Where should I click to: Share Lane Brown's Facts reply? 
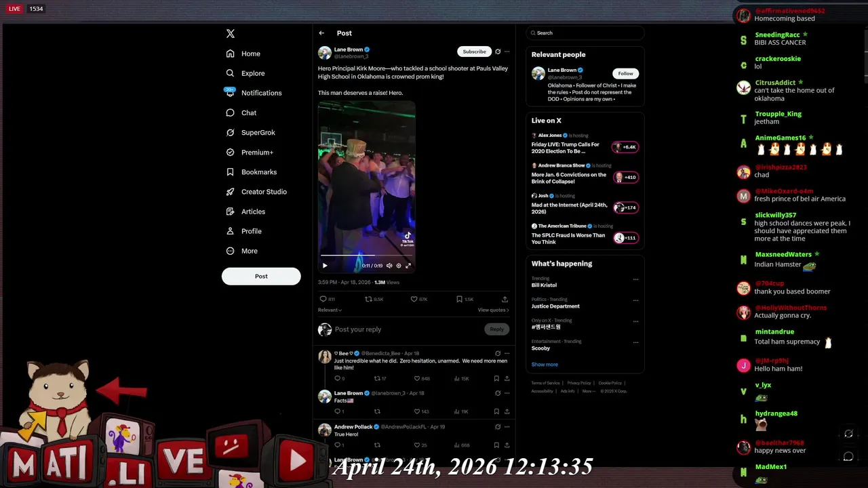point(507,411)
